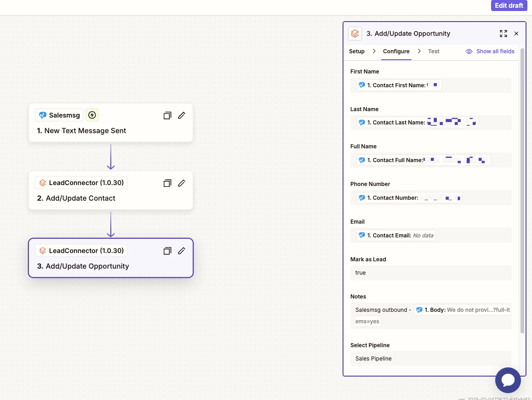The width and height of the screenshot is (532, 400).
Task: Select the Body pill in Notes
Action: (463, 310)
